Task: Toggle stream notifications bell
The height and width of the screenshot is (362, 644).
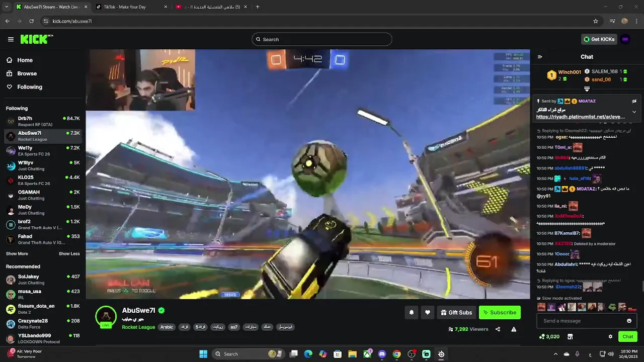Action: click(411, 312)
